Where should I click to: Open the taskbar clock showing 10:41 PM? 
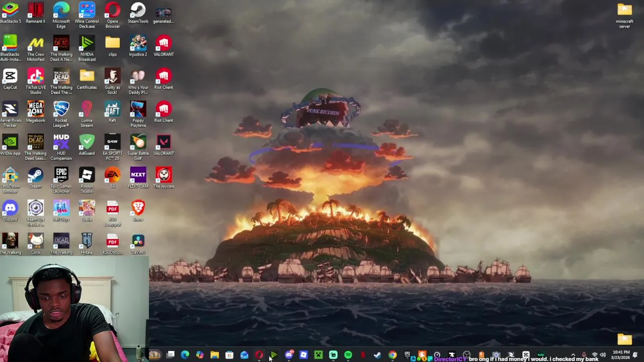[621, 355]
